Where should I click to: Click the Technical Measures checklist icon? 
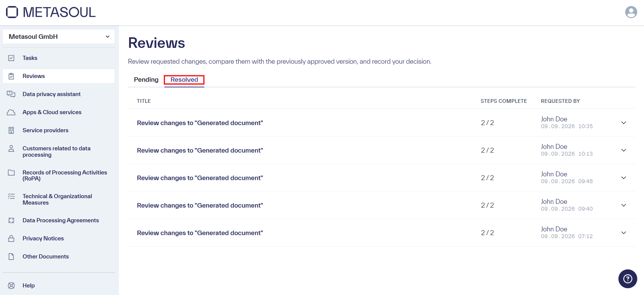click(x=11, y=196)
